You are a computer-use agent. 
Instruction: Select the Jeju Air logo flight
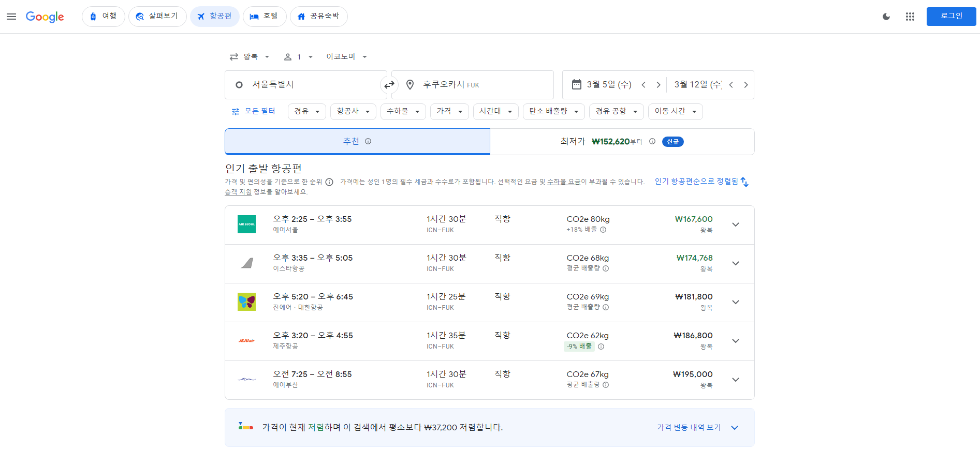click(x=246, y=340)
